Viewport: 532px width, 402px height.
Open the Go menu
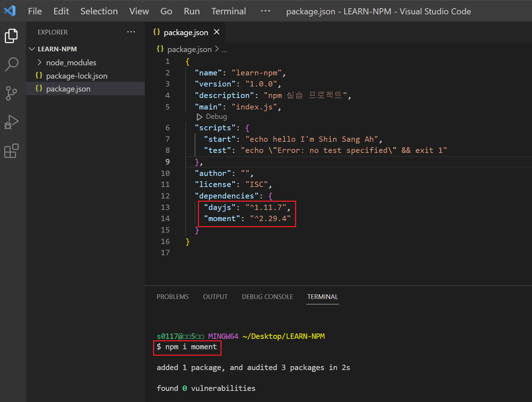pyautogui.click(x=166, y=11)
